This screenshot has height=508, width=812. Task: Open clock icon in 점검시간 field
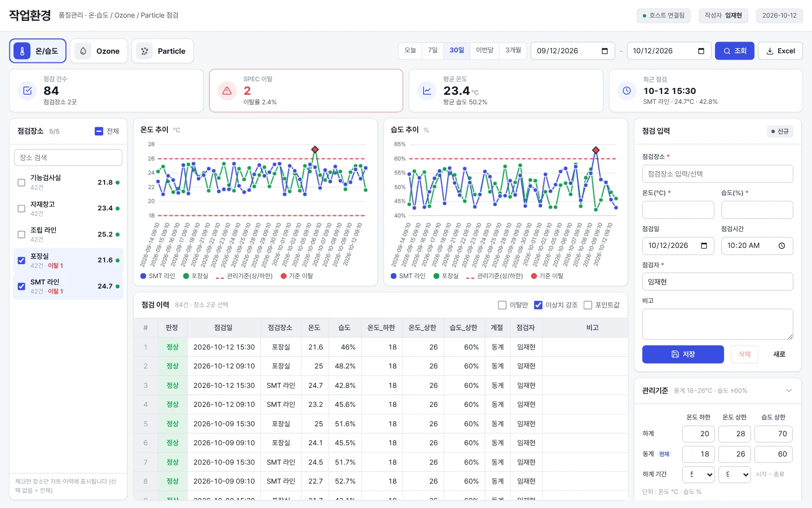(782, 246)
